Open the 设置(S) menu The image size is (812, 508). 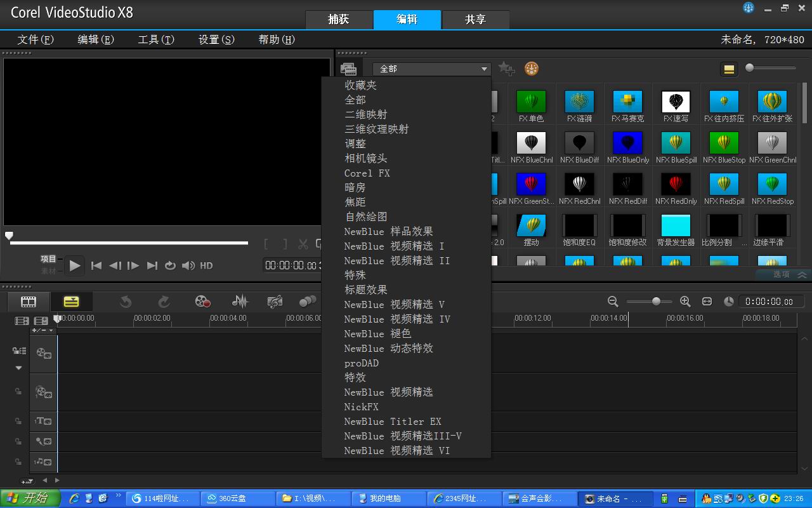(x=216, y=39)
